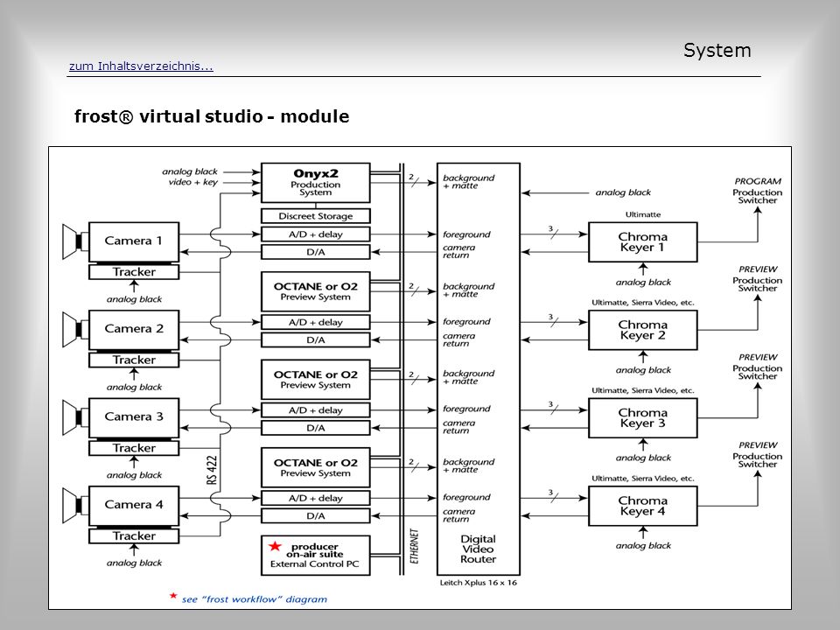840x630 pixels.
Task: Click the lens icon of Camera 3
Action: (75, 416)
